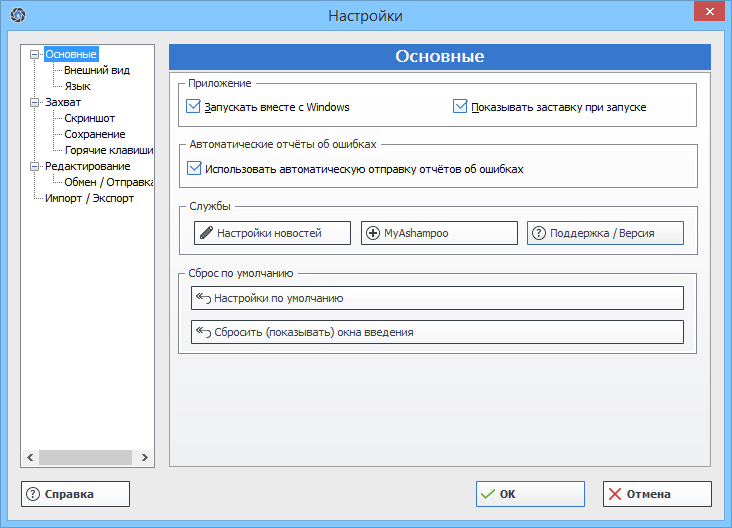Collapse the Редактирование tree node
Screen dimensions: 732x528
click(36, 166)
